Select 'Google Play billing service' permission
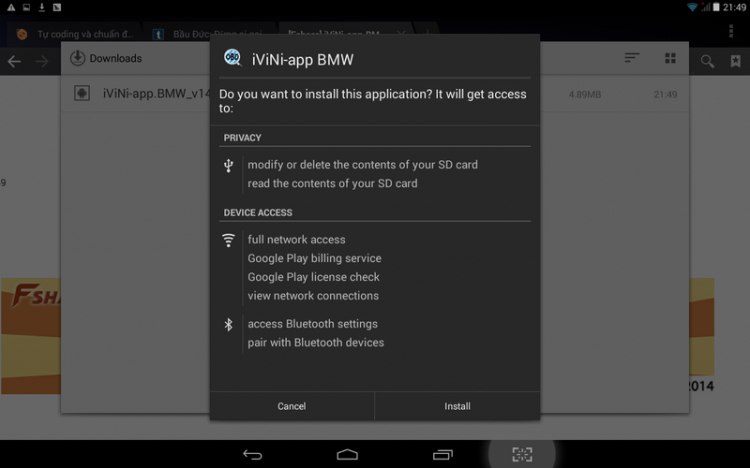This screenshot has width=750, height=468. pos(314,258)
